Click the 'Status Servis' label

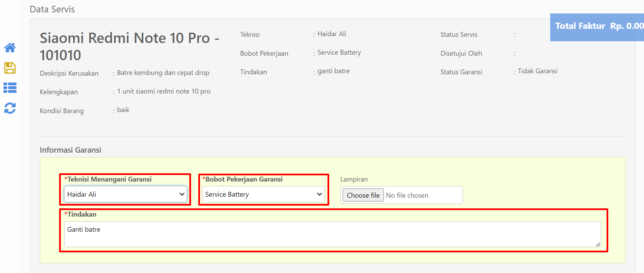[459, 34]
